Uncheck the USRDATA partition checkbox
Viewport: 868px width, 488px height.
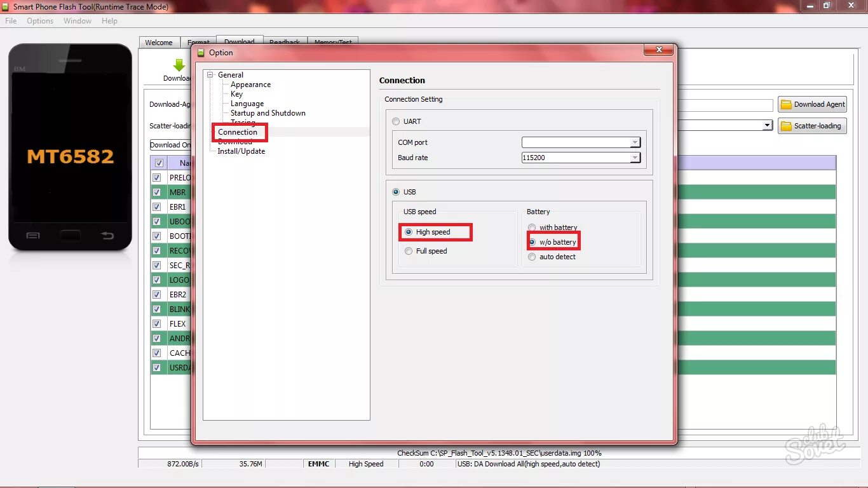click(157, 367)
